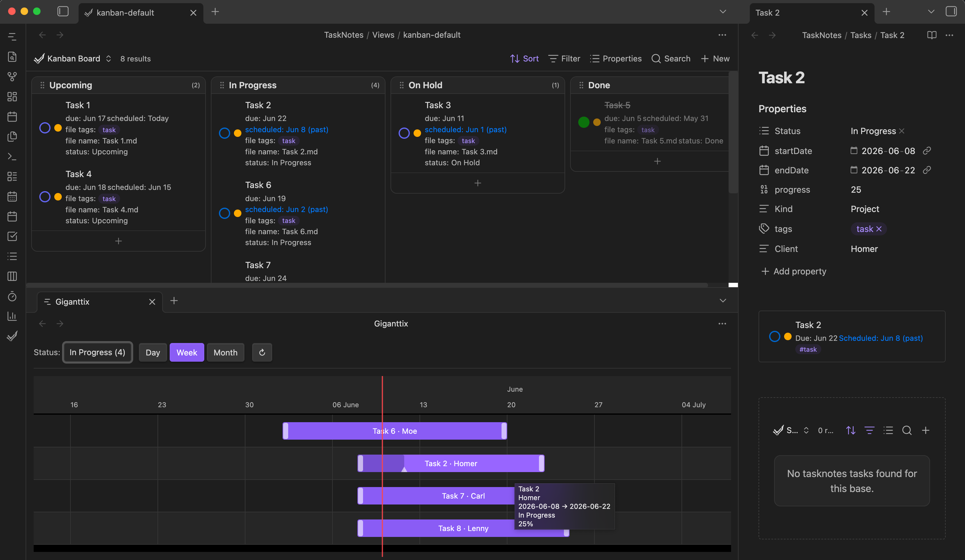
Task: Toggle the left sidebar panel icon
Action: 63,12
